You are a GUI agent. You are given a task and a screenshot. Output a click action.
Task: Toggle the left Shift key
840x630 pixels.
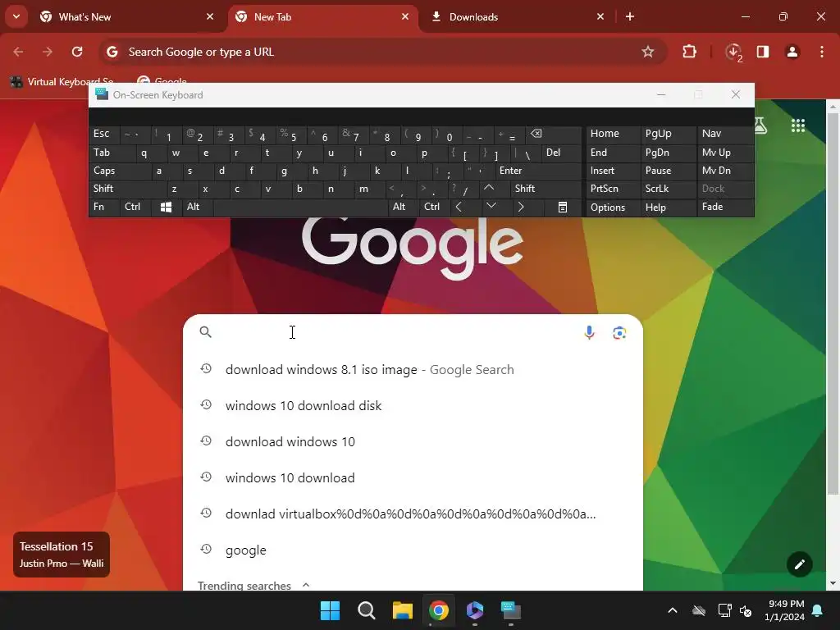click(x=127, y=189)
